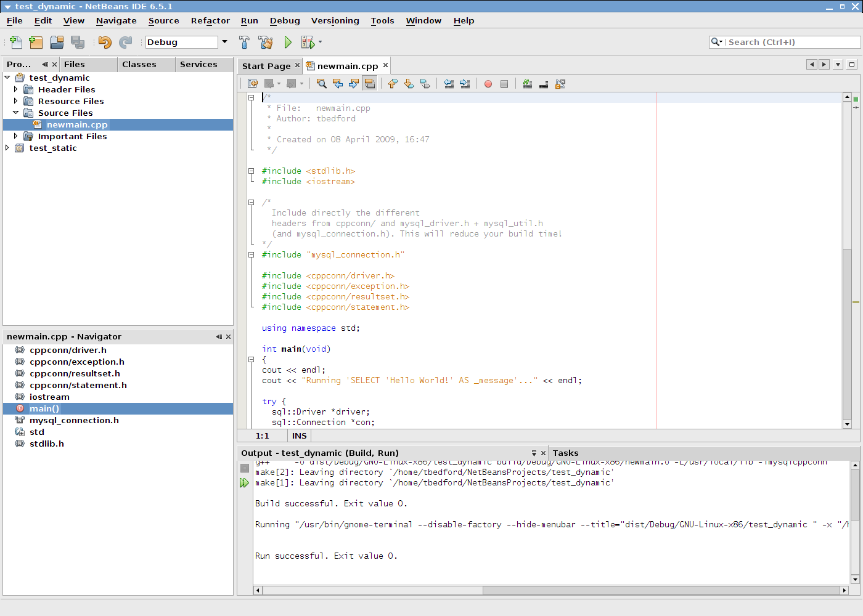
Task: Toggle INS overwrite mode in status bar
Action: tap(299, 436)
